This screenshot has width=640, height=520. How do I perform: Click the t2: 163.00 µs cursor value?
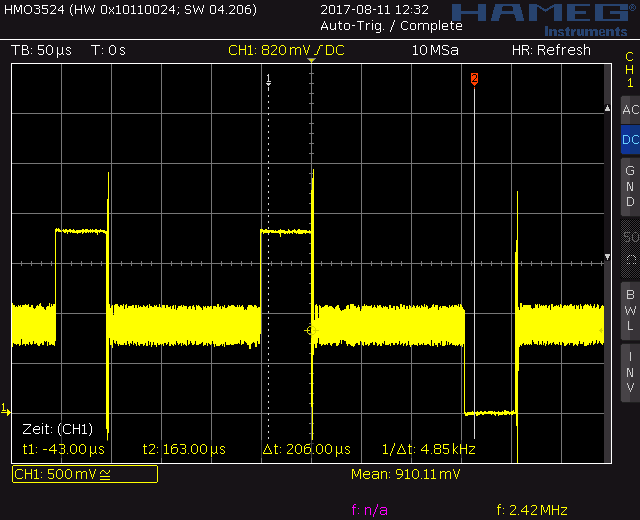point(184,449)
